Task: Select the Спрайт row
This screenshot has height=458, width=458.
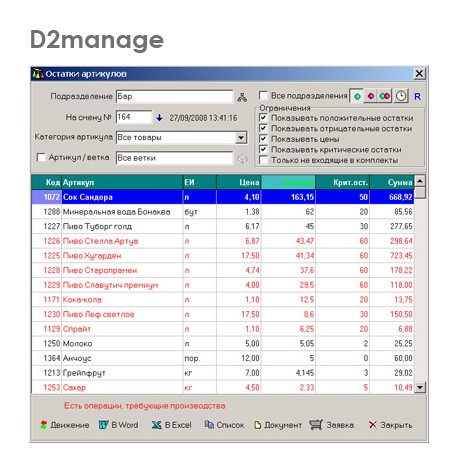Action: [223, 329]
